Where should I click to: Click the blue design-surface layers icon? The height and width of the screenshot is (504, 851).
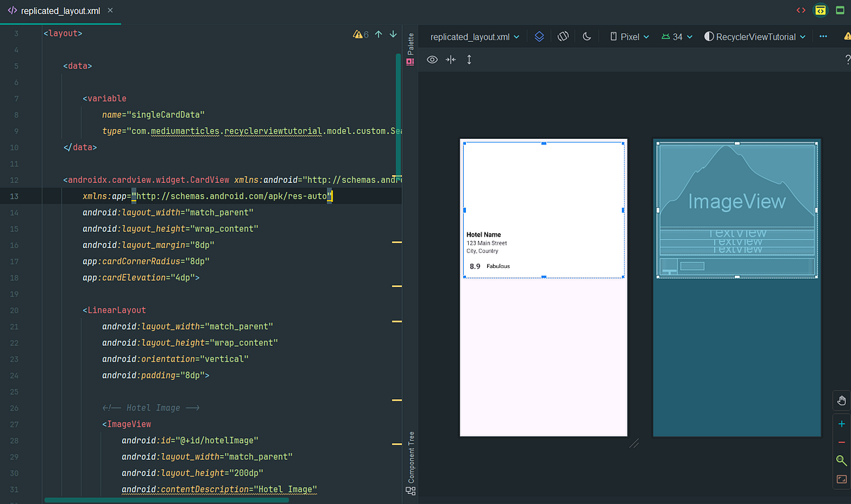point(539,36)
